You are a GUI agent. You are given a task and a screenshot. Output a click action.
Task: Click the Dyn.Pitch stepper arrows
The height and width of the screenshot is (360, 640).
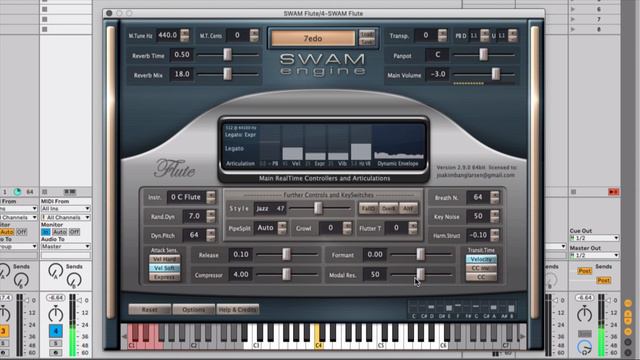click(x=211, y=235)
